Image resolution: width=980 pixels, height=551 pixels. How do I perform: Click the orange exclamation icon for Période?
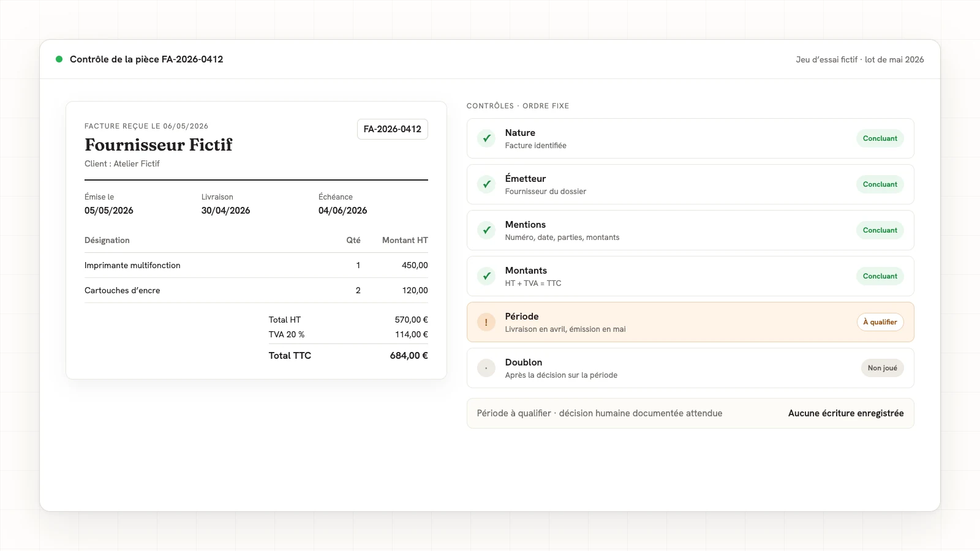click(486, 322)
